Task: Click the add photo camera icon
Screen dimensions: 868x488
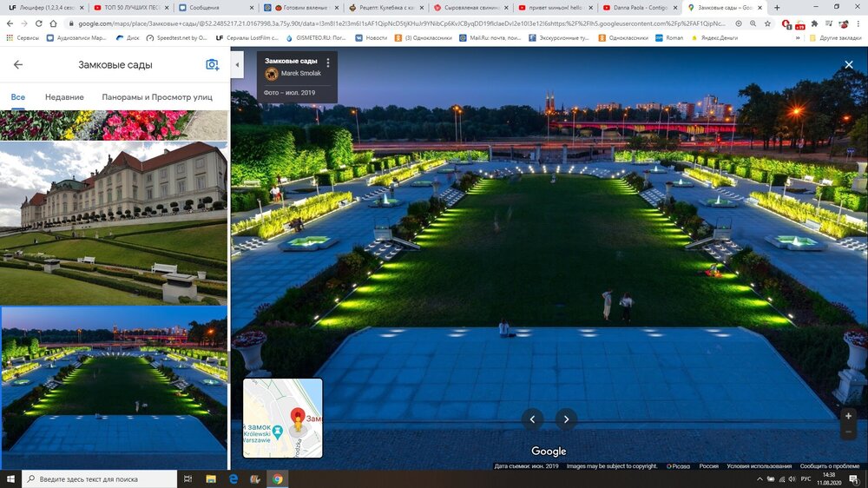Action: coord(212,65)
